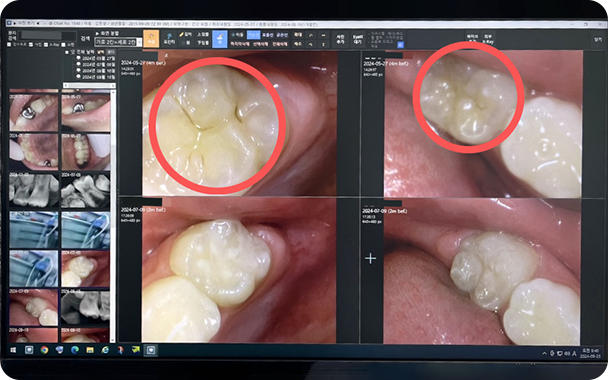Click the 검색 search button
Screen dimensions: 608x380
pos(85,39)
